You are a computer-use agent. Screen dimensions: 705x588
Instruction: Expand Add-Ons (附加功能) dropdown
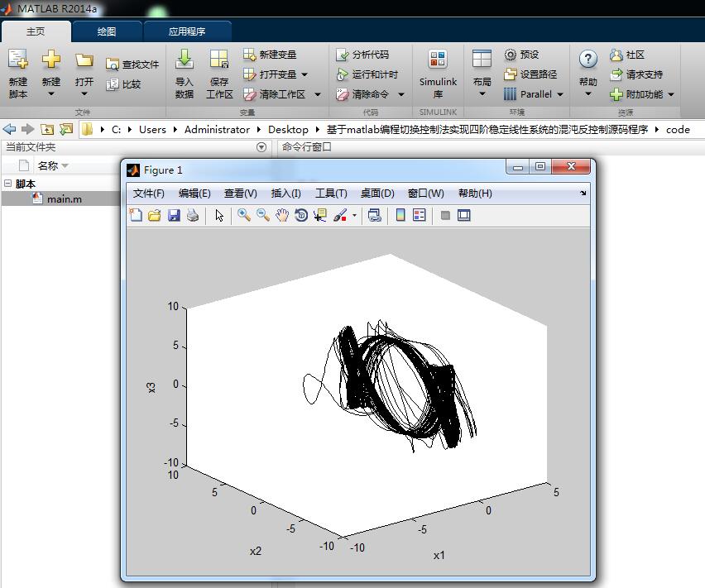(x=671, y=94)
